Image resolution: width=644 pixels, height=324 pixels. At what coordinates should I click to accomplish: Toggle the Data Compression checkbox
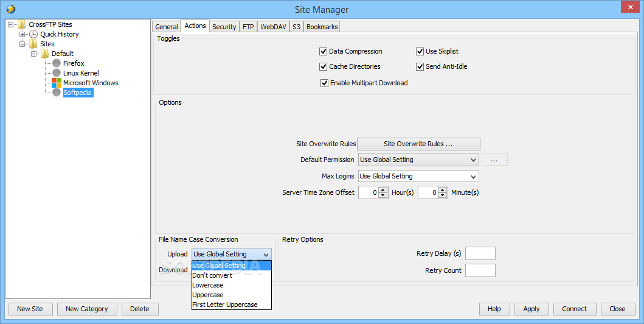[x=324, y=51]
